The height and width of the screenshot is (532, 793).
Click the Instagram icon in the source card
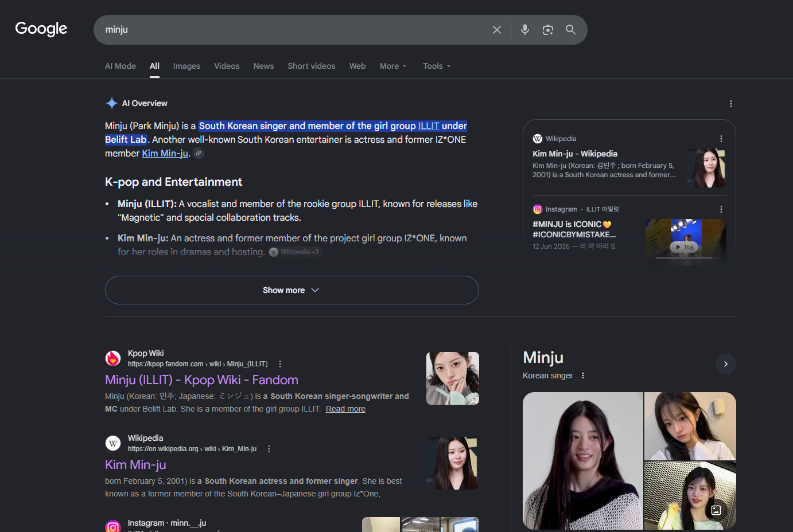pos(538,209)
